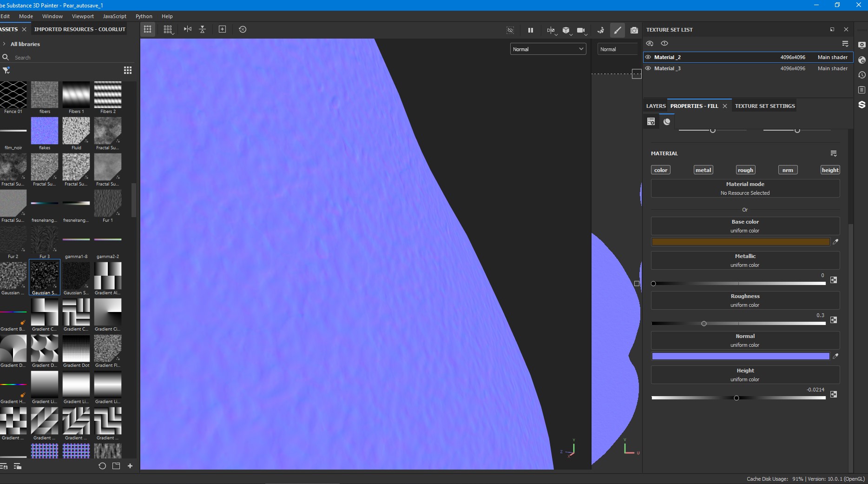Toggle horizontal symmetry mirror icon
868x484 pixels.
[x=188, y=29]
